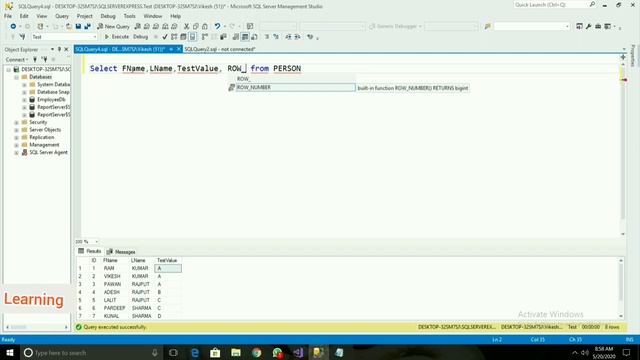Click the Copy icon in toolbar
The width and height of the screenshot is (640, 360).
[196, 26]
